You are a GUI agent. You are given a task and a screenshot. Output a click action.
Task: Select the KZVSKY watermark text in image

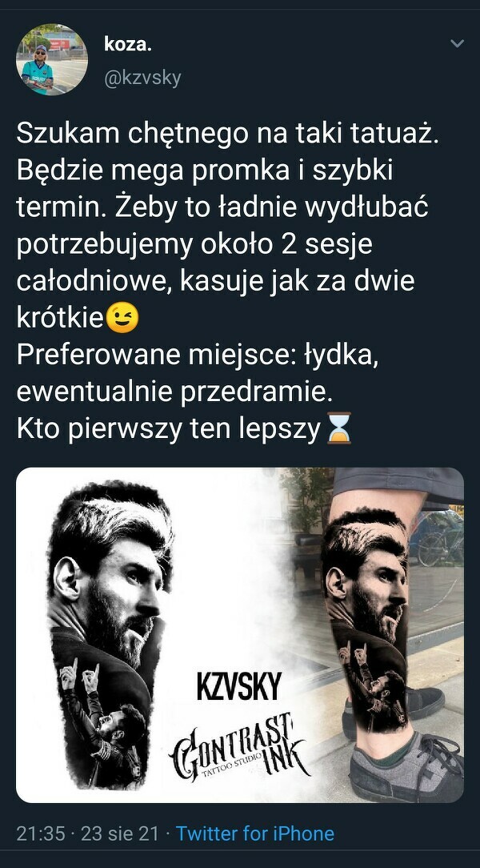click(x=239, y=686)
